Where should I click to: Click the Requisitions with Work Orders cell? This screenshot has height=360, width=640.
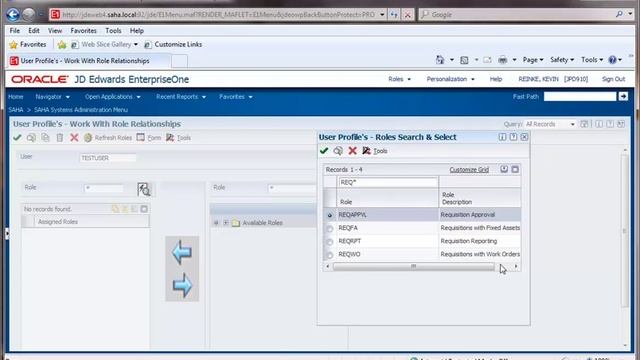coord(480,254)
